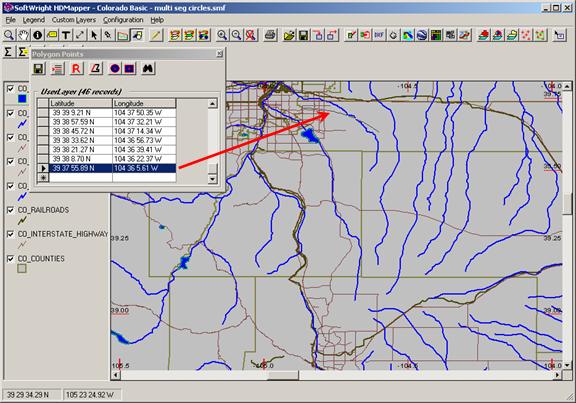576x403 pixels.
Task: Click the blue circle icon in Polygon Points
Action: coord(115,69)
